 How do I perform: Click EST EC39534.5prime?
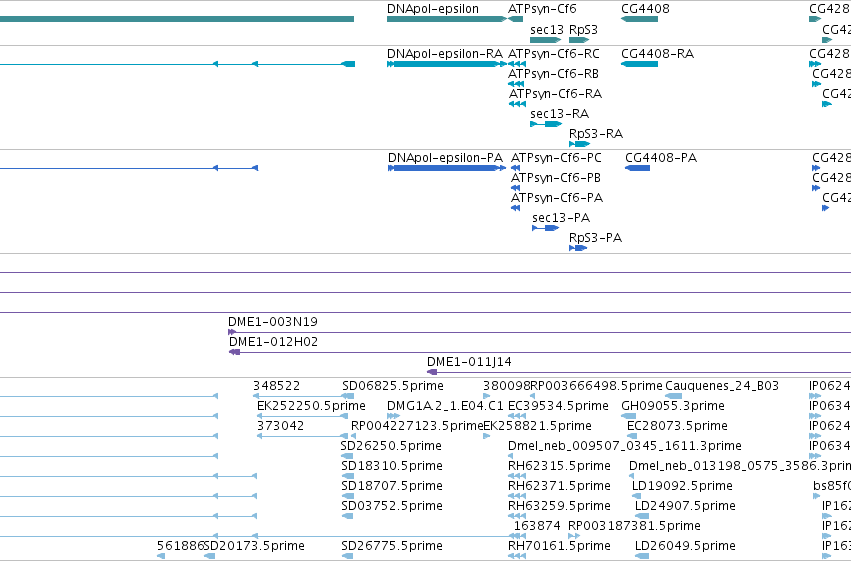(558, 406)
